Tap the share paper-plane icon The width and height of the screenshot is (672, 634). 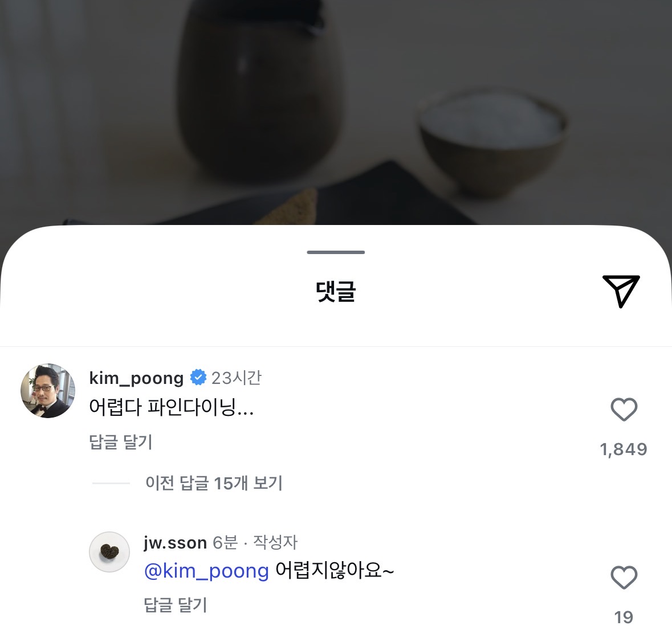click(621, 291)
